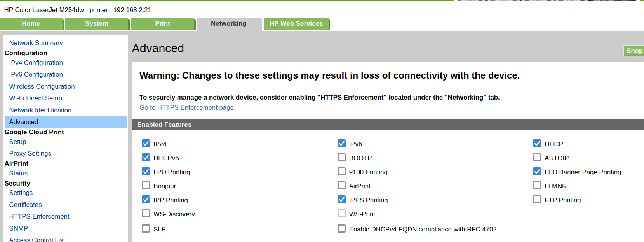This screenshot has height=242, width=644.
Task: Click the Shop button
Action: pyautogui.click(x=634, y=51)
